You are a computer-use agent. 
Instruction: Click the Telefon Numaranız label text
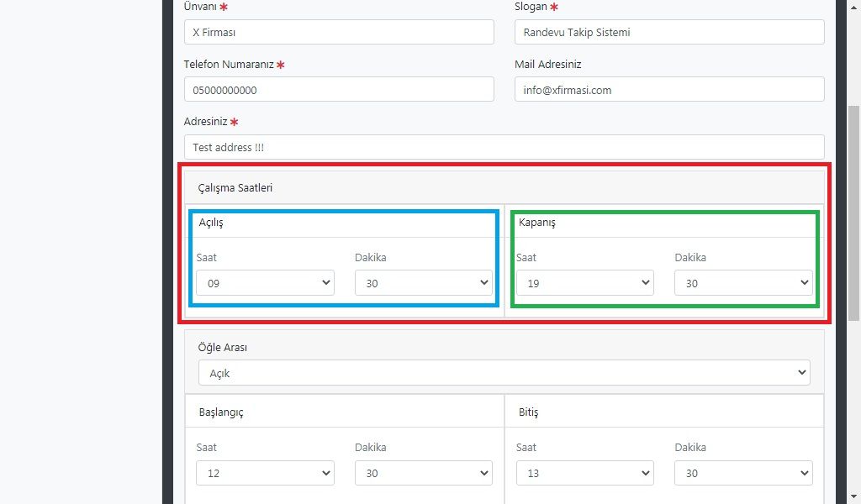pos(229,65)
